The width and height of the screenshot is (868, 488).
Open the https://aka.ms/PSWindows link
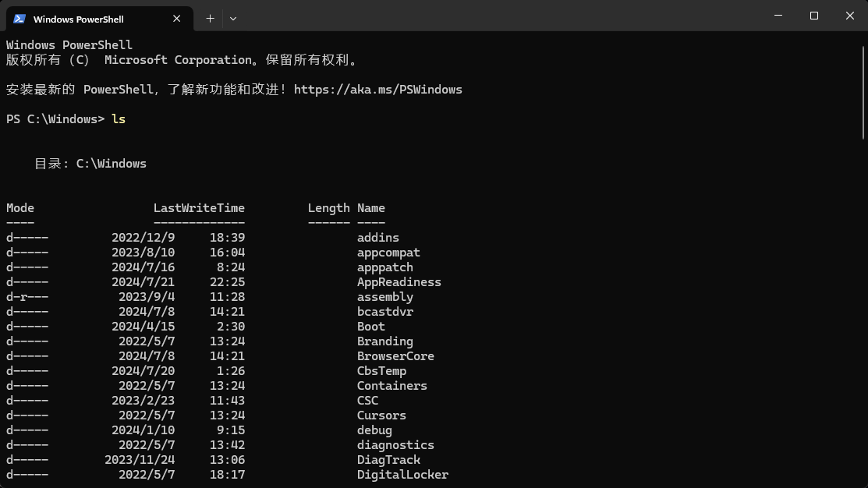(377, 90)
